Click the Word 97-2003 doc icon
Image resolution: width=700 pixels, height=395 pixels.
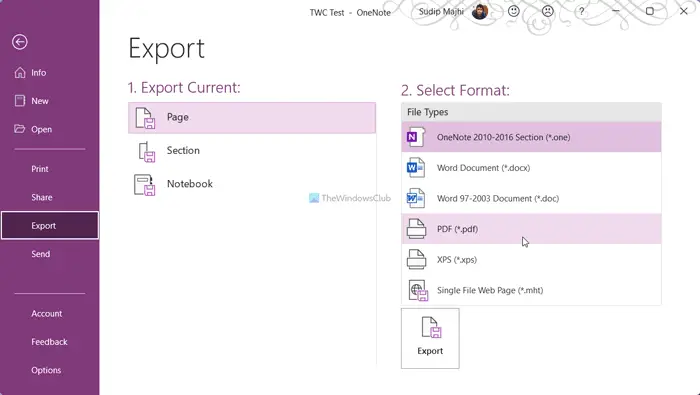pos(416,198)
